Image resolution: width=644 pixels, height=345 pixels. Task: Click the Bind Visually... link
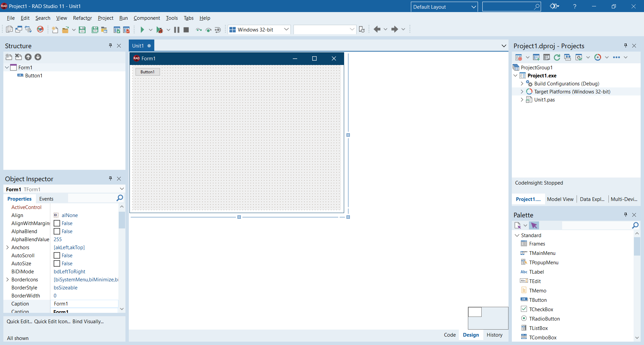coord(88,321)
